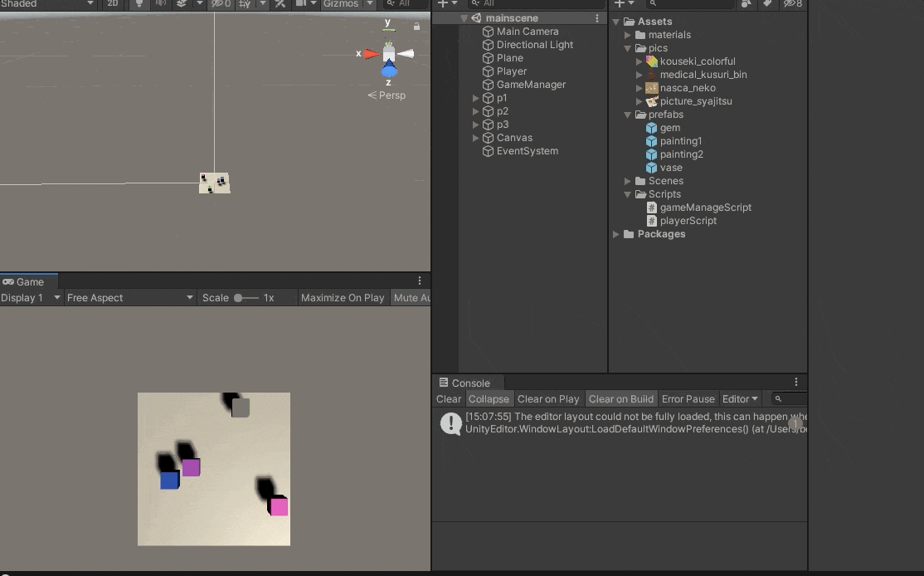Click Search by Label tag icon
The image size is (924, 576).
[767, 3]
